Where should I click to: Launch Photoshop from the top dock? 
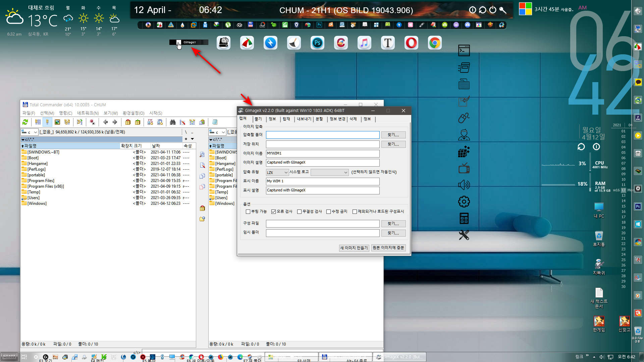(x=317, y=43)
